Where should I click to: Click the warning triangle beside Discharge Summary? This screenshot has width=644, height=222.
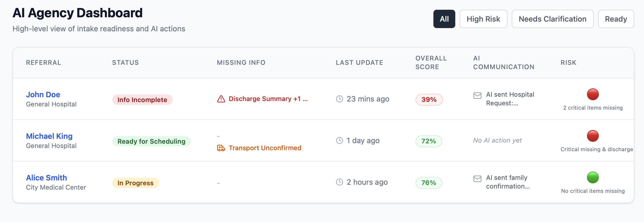click(x=221, y=99)
